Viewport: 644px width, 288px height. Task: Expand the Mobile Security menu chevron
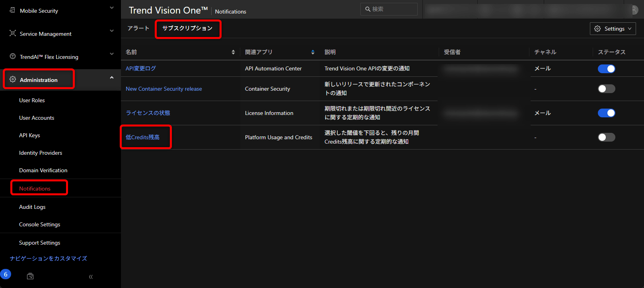point(112,8)
